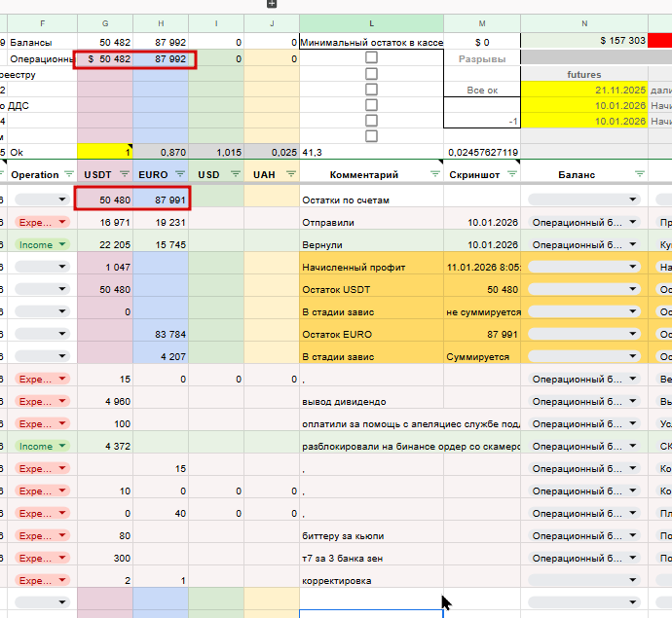Select column L header
Viewport: 672px width, 618px height.
(x=371, y=23)
